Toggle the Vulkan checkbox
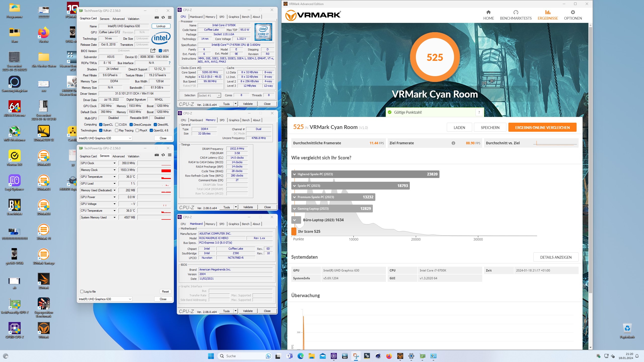The width and height of the screenshot is (644, 362). click(x=101, y=130)
